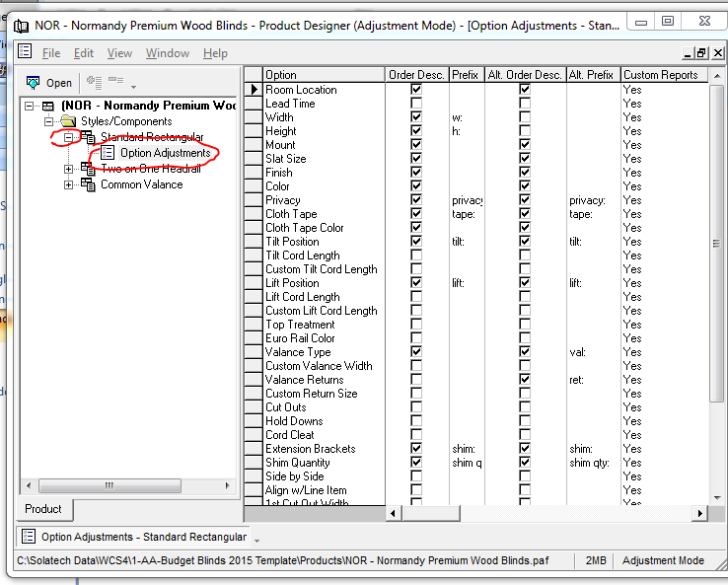Collapse the Standard Rectangular node
The height and width of the screenshot is (585, 728).
pos(68,137)
